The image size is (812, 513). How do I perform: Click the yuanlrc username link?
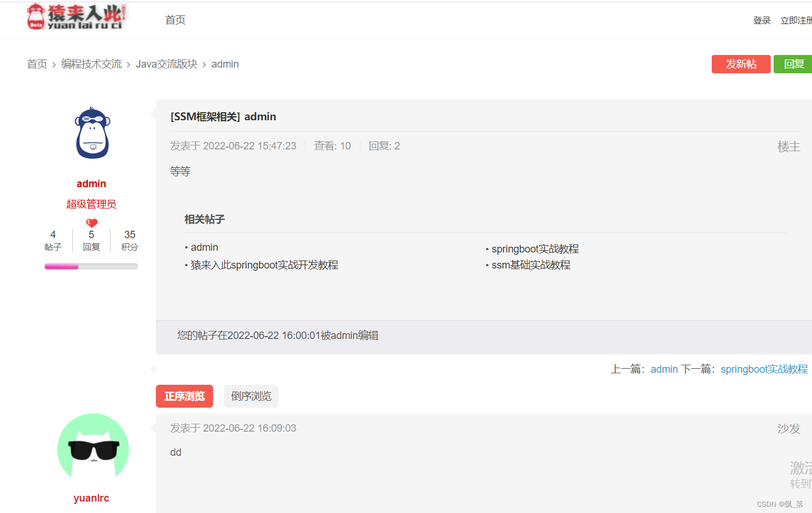[91, 498]
